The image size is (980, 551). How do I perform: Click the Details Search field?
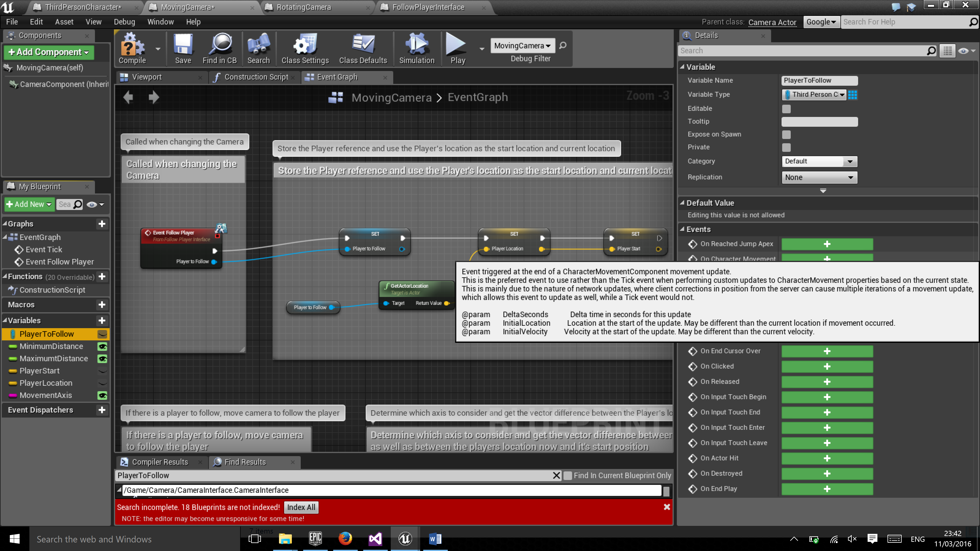click(x=807, y=51)
